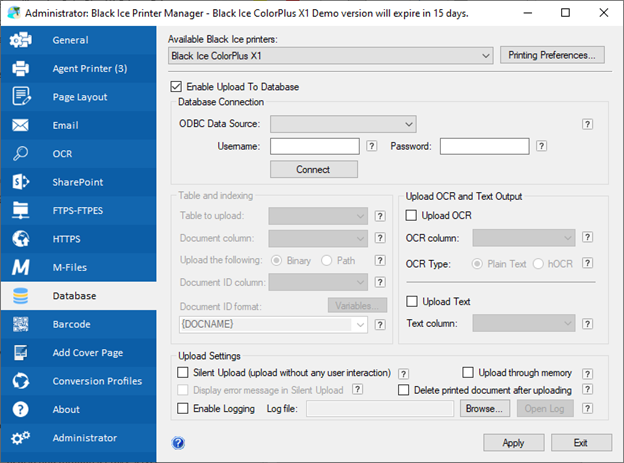Click the Barcode QR icon
The height and width of the screenshot is (463, 624).
click(20, 324)
